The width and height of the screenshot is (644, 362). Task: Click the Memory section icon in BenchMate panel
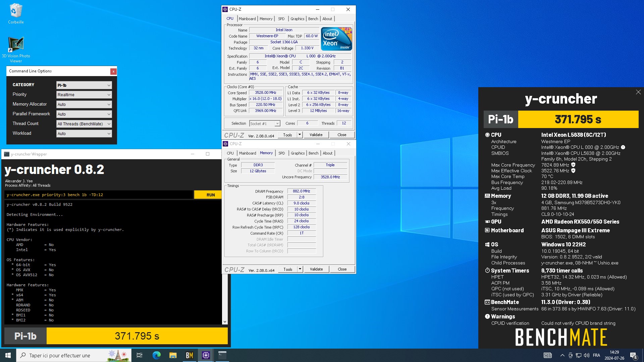click(x=487, y=196)
